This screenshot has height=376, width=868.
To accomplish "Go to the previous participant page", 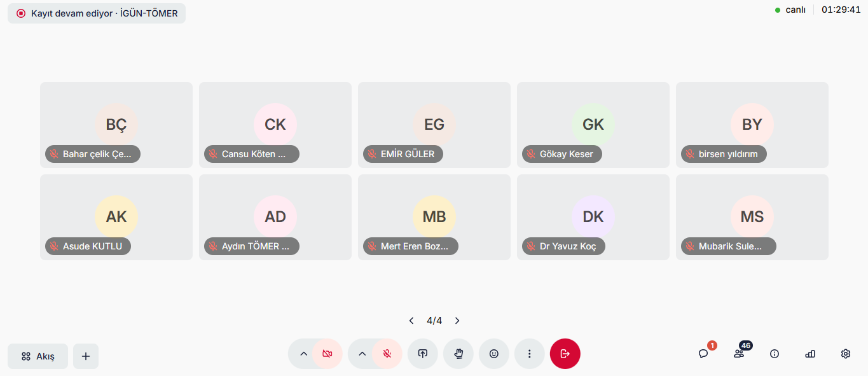I will tap(411, 321).
